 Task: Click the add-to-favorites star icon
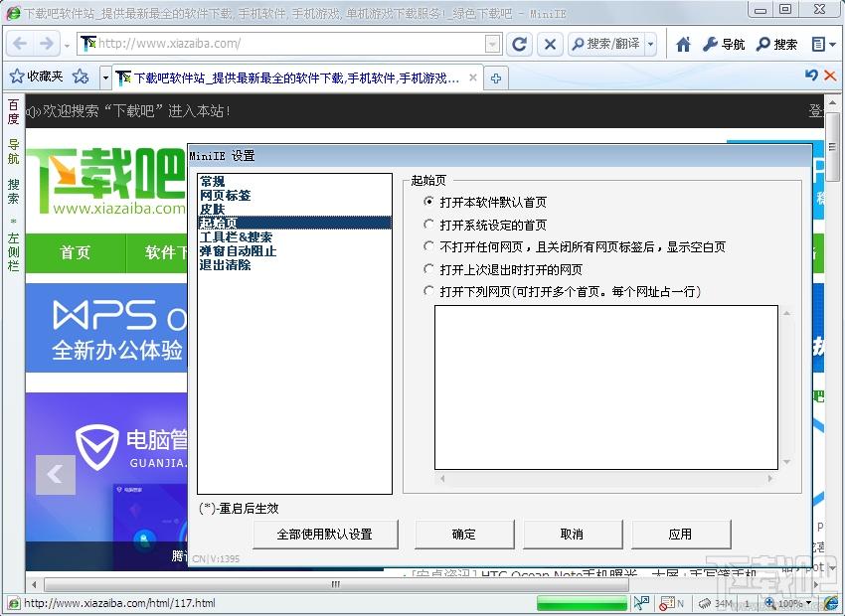81,77
